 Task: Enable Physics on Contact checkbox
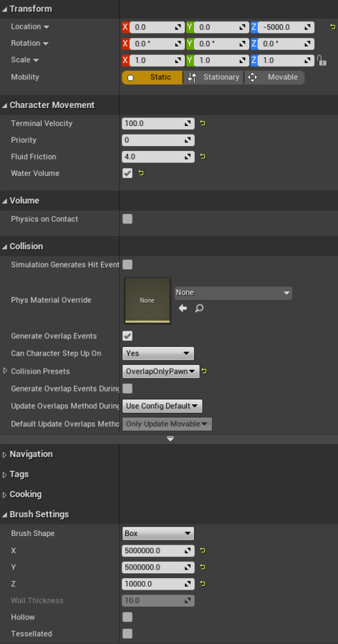pyautogui.click(x=127, y=219)
